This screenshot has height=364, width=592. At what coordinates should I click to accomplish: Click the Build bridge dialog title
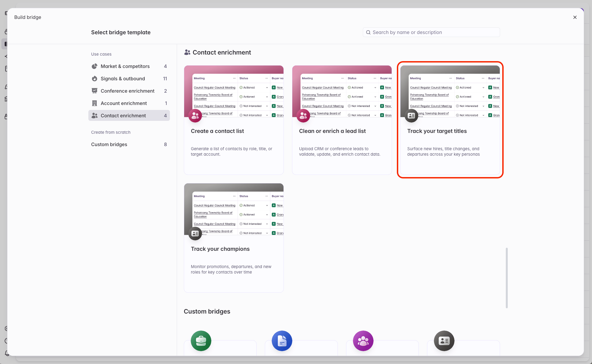[28, 17]
